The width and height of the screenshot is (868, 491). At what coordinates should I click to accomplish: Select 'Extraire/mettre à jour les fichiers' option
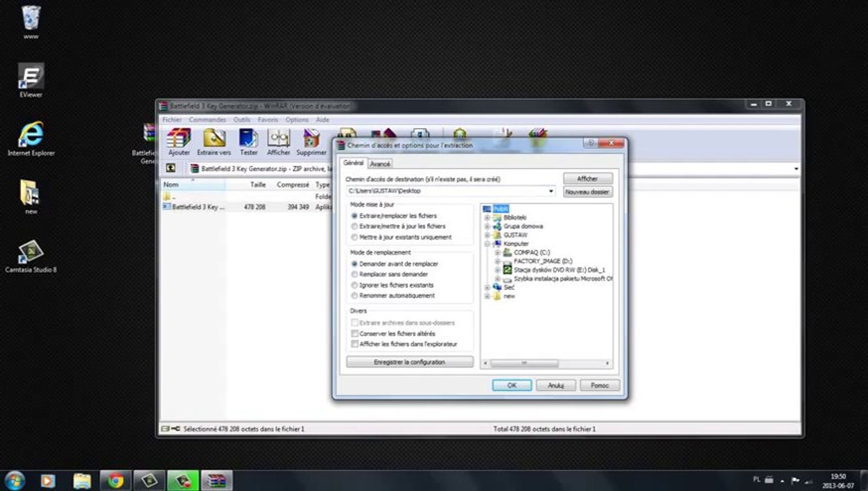click(x=354, y=226)
